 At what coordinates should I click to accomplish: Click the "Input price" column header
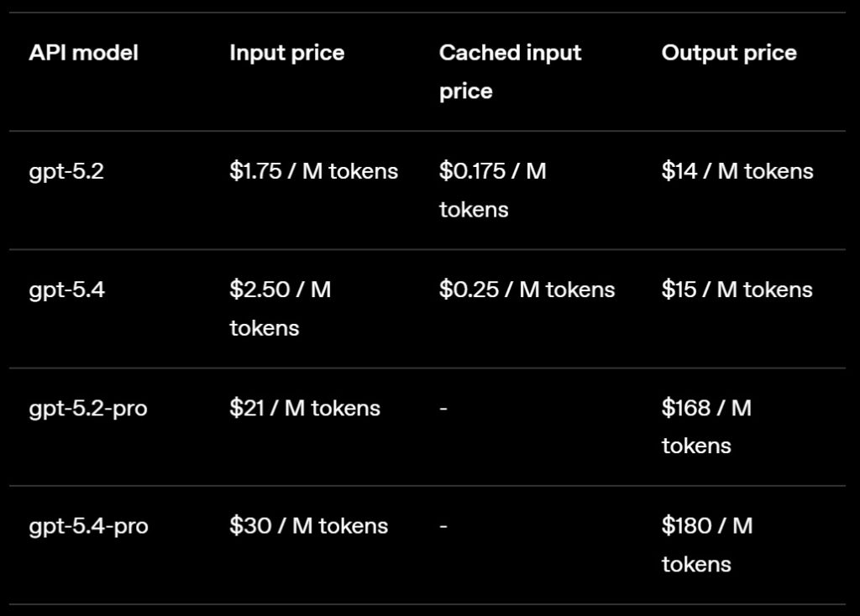[x=286, y=53]
